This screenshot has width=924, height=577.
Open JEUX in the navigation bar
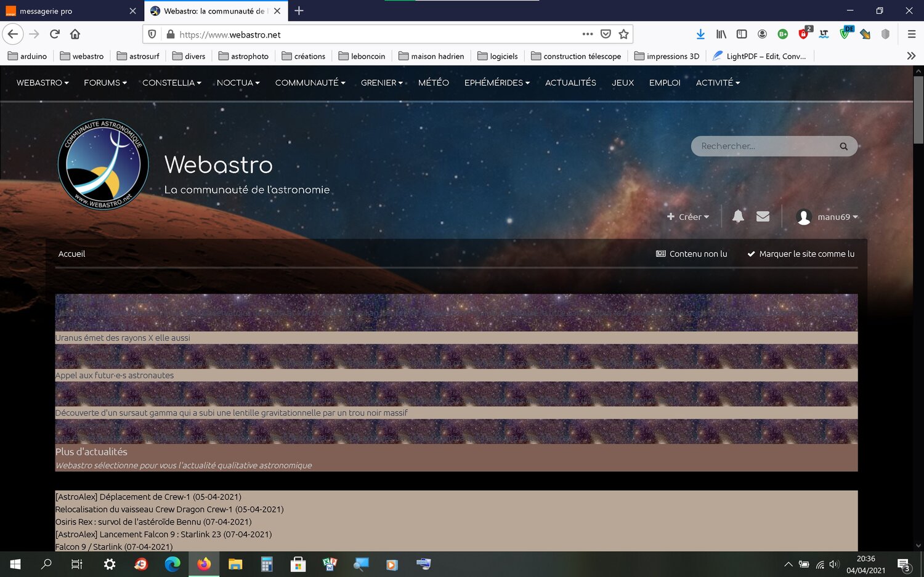(623, 83)
